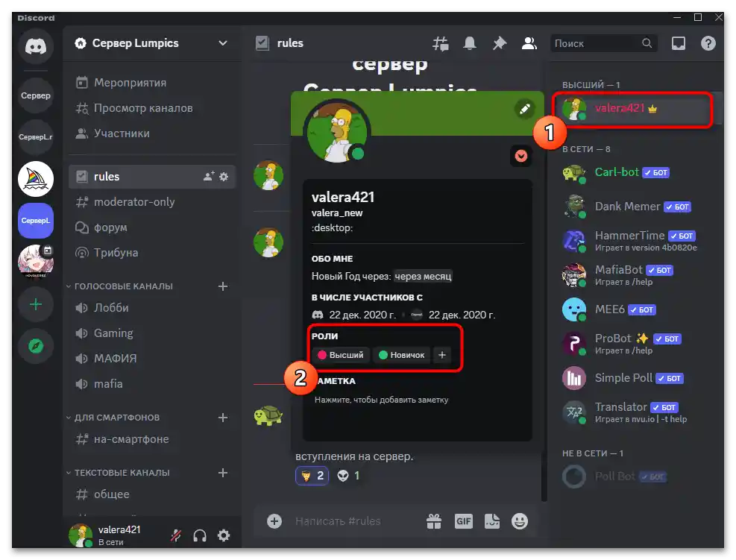Open Discord home direct messages icon
Viewport: 736px width, 560px height.
(36, 46)
